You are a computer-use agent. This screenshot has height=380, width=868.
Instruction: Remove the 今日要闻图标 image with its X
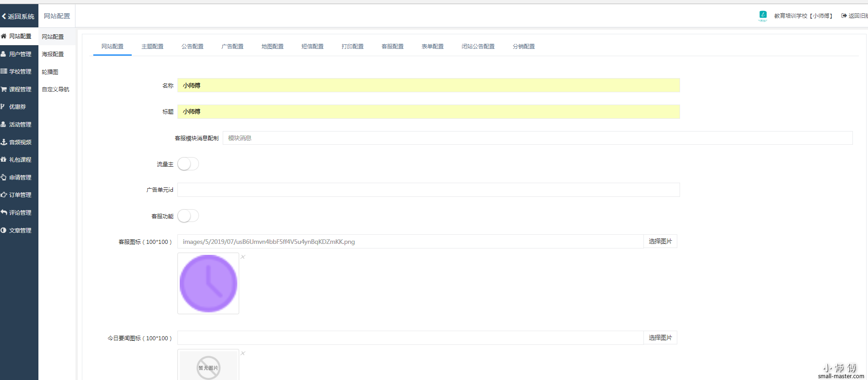243,354
